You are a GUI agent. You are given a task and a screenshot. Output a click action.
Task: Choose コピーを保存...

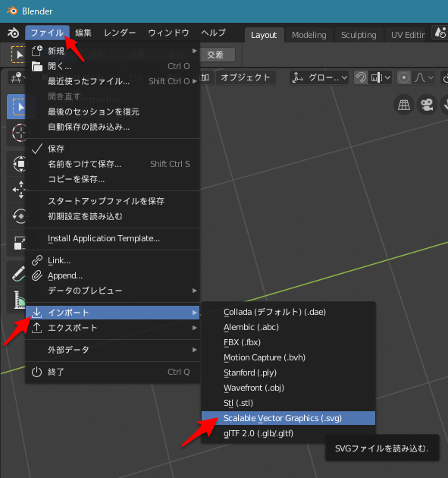pos(113,179)
